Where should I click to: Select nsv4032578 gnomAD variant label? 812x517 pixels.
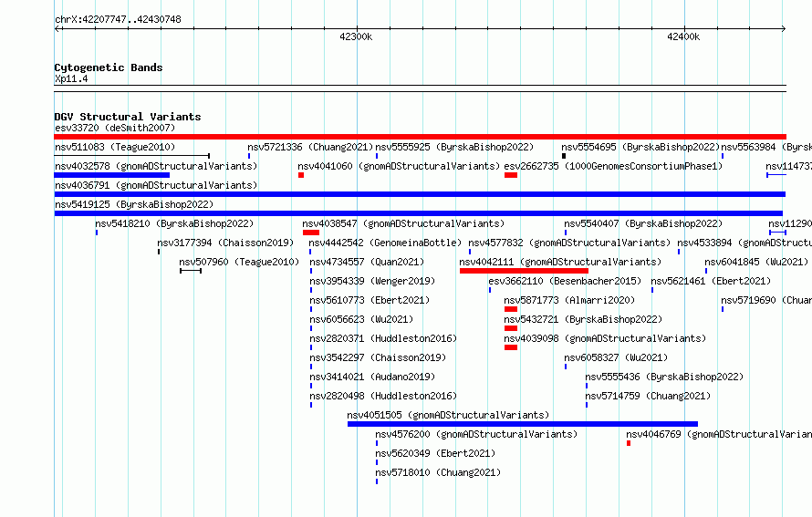(x=156, y=166)
